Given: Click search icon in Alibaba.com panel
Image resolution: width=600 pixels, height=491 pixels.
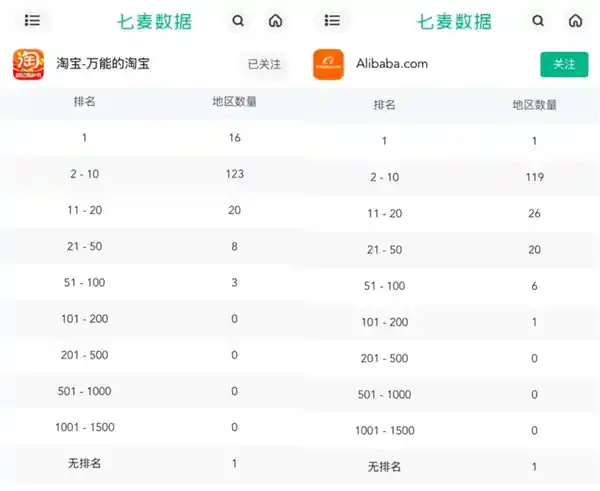Looking at the screenshot, I should click(x=538, y=21).
